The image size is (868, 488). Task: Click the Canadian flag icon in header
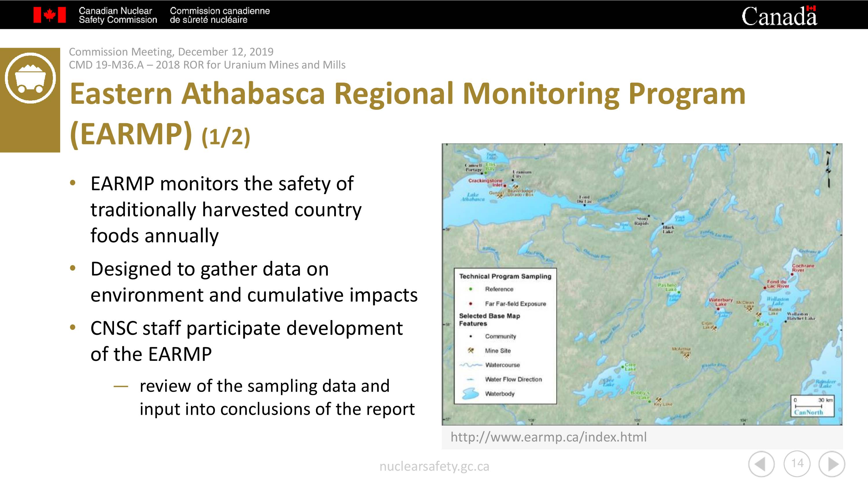coord(49,15)
